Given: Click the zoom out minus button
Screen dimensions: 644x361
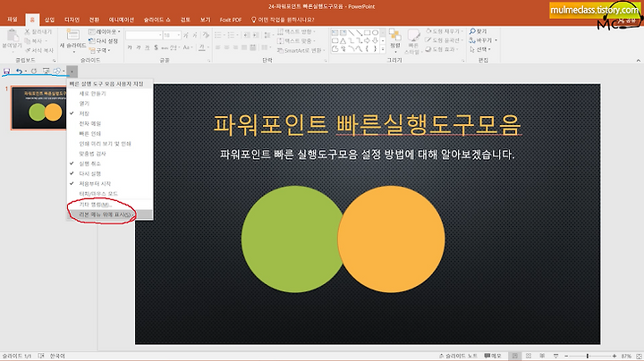Looking at the screenshot, I should tap(566, 356).
